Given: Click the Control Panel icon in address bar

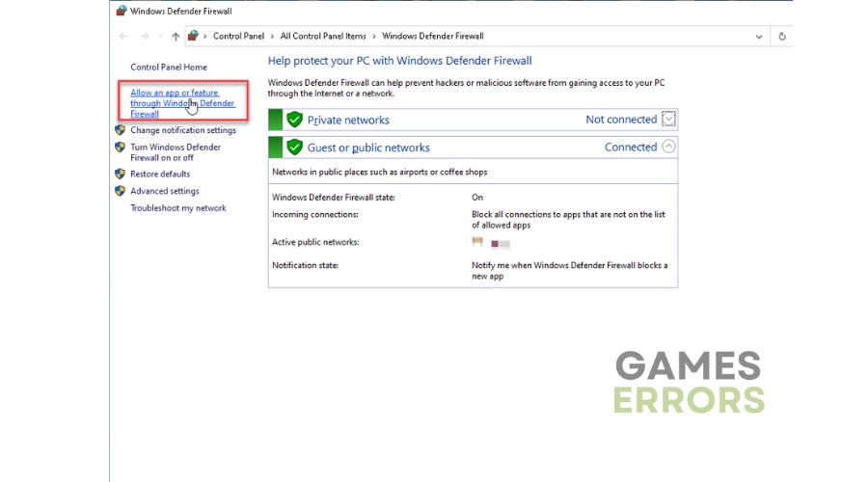Looking at the screenshot, I should (193, 36).
